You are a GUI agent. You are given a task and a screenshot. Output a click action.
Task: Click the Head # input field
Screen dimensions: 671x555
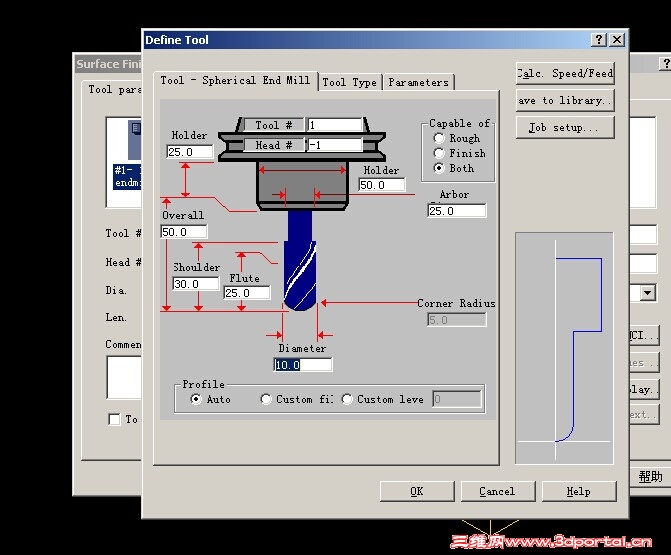tap(335, 145)
